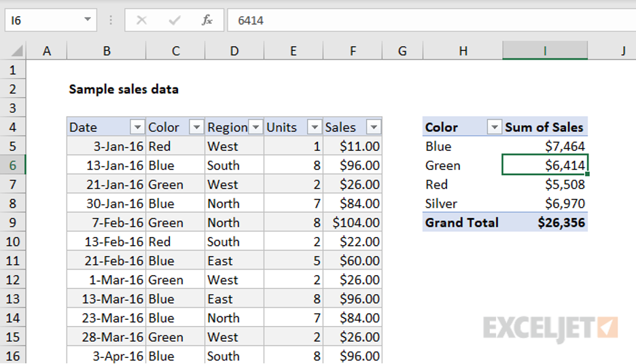The height and width of the screenshot is (364, 636).
Task: Open the Insert Function fx icon
Action: tap(207, 20)
